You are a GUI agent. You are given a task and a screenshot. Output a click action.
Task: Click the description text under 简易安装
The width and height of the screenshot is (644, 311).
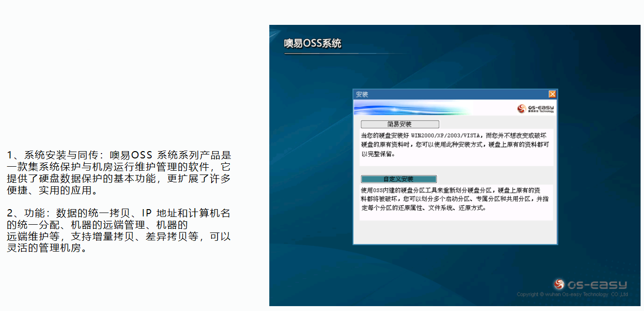pyautogui.click(x=456, y=145)
